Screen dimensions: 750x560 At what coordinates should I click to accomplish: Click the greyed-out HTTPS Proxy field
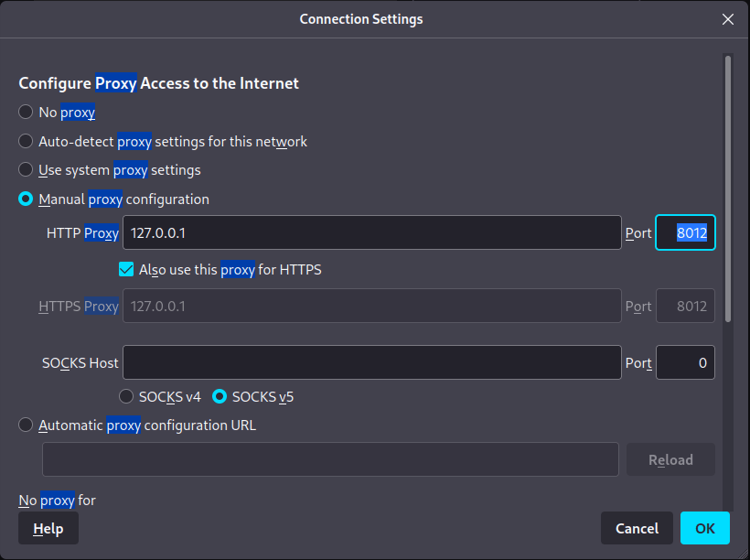(x=371, y=306)
